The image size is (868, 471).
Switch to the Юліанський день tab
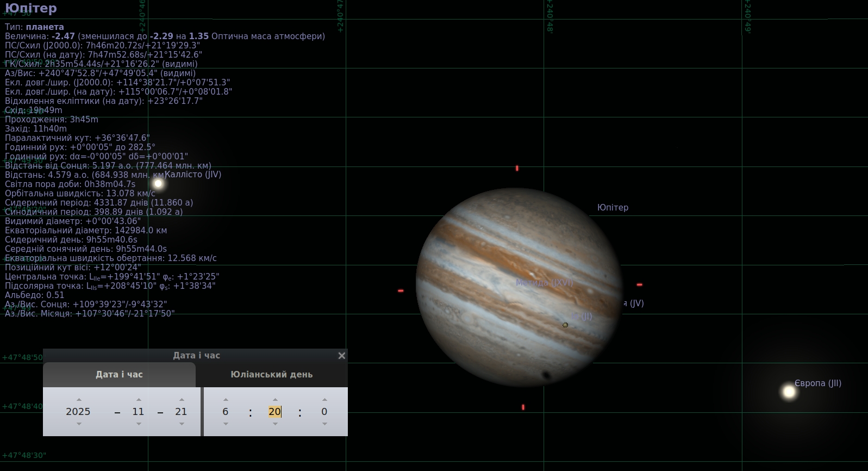(272, 375)
